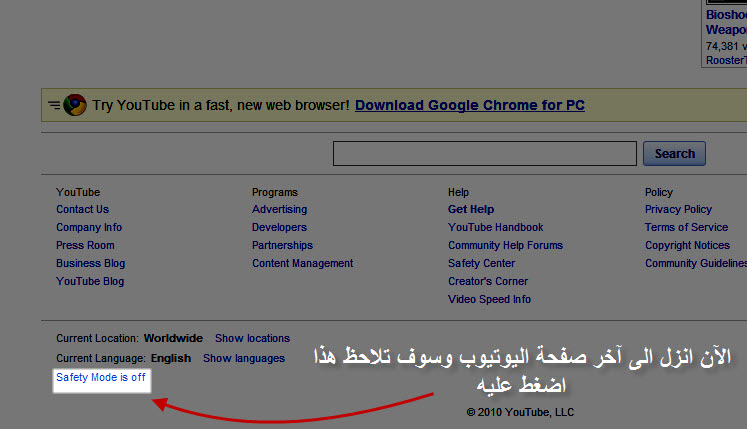Click the Google Chrome logo icon
747x429 pixels.
pyautogui.click(x=75, y=105)
